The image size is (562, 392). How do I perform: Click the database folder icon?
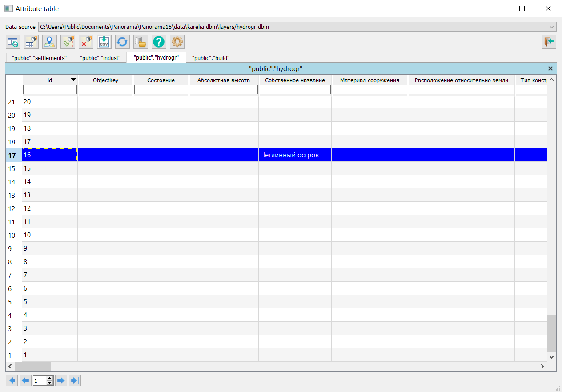(140, 42)
